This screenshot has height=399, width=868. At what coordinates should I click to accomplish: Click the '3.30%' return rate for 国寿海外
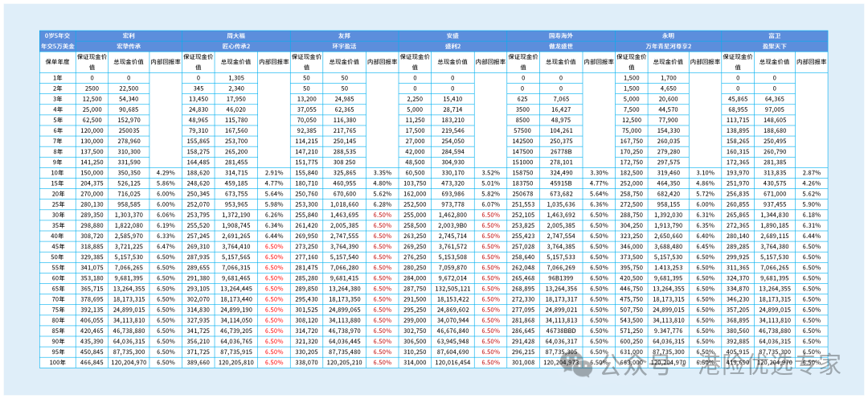(599, 174)
